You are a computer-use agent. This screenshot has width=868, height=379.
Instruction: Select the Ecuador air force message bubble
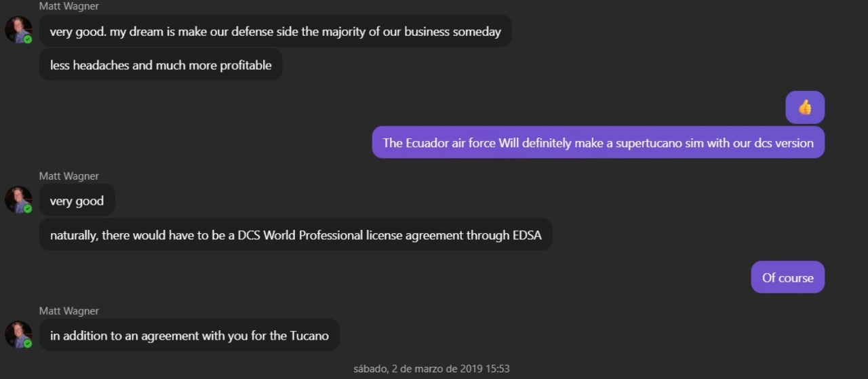tap(598, 142)
